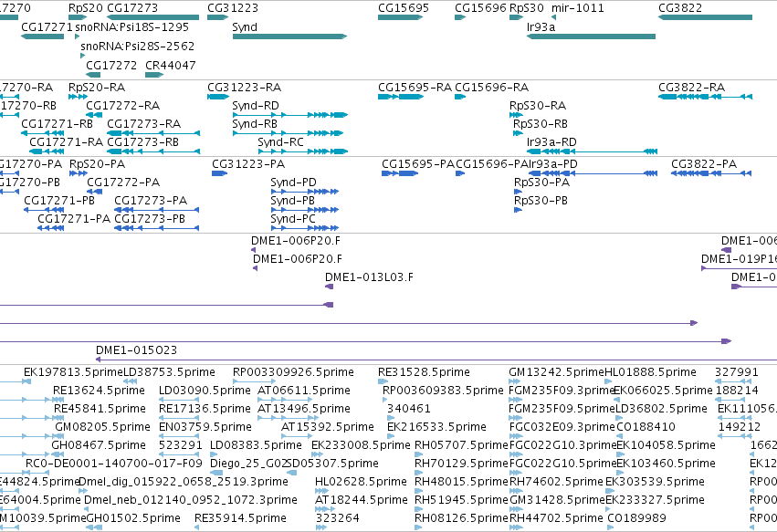Viewport: 777px width, 532px height.
Task: Select the Synd gene glyph
Action: pos(289,37)
